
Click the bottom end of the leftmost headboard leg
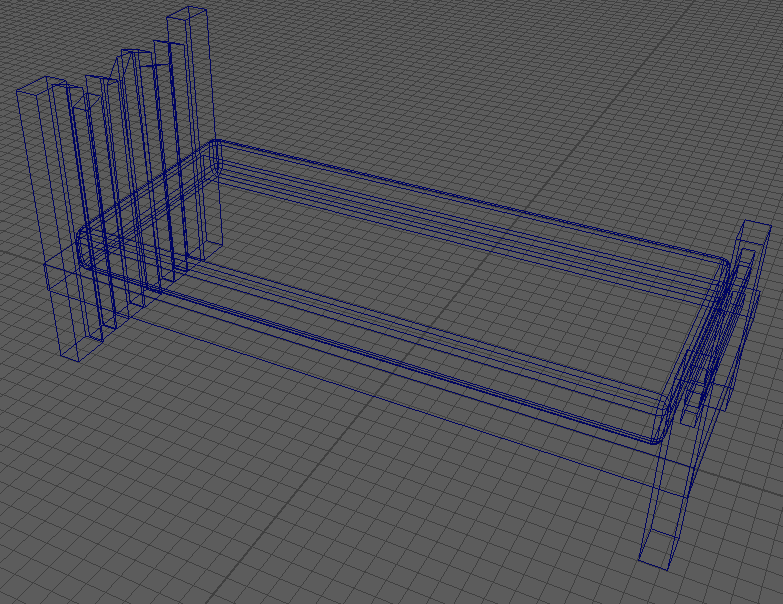click(82, 348)
